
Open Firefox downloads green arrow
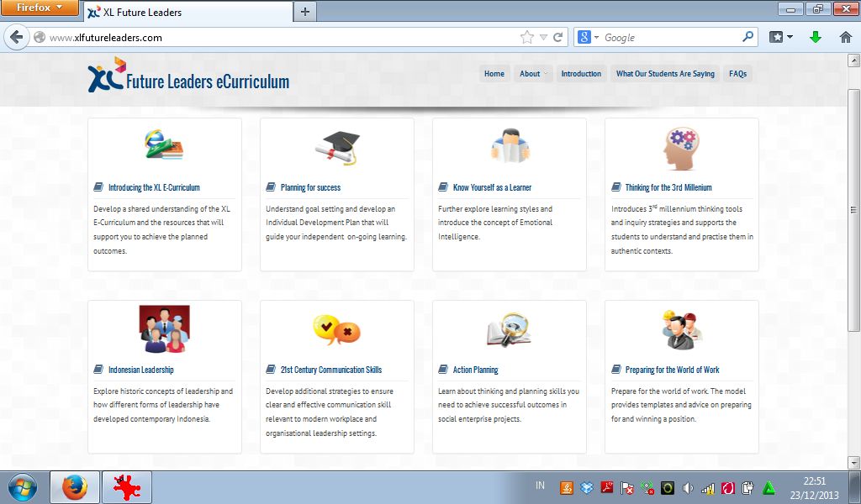[x=815, y=38]
